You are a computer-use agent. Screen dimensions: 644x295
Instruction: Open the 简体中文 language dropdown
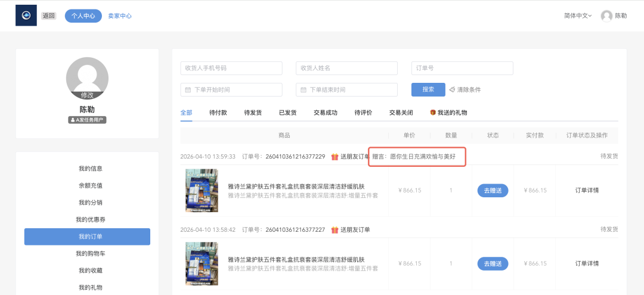click(x=578, y=16)
